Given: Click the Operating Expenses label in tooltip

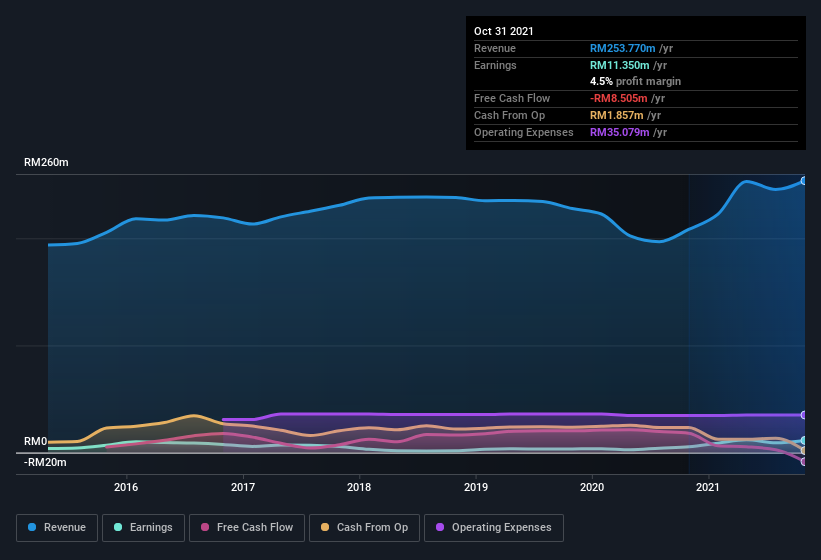Looking at the screenshot, I should 524,132.
